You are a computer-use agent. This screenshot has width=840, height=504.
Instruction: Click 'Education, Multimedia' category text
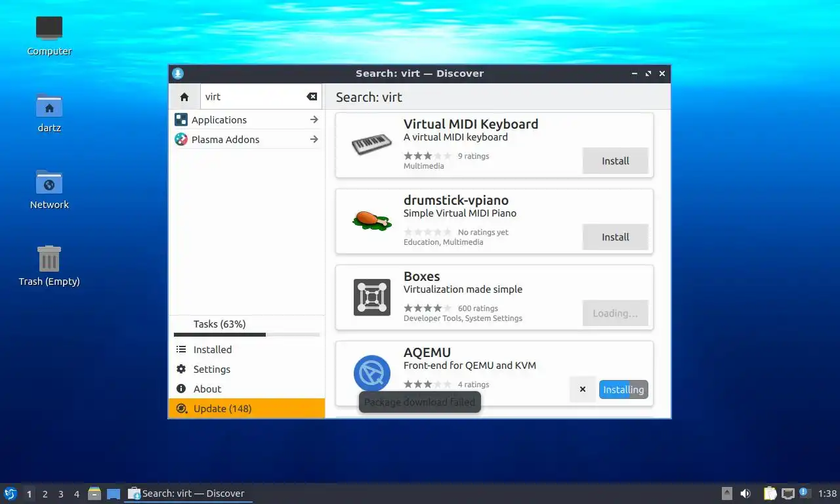[x=443, y=242]
